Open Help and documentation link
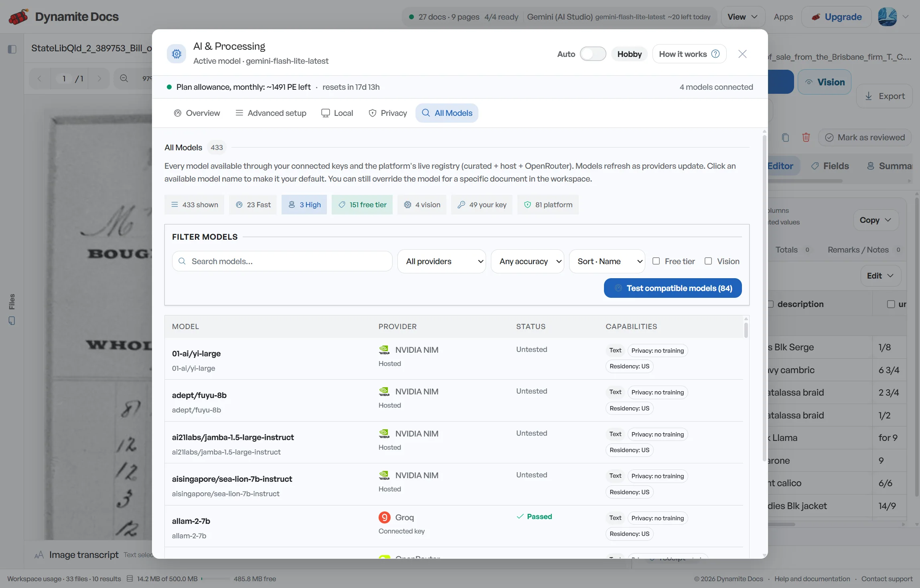920x588 pixels. coord(812,579)
